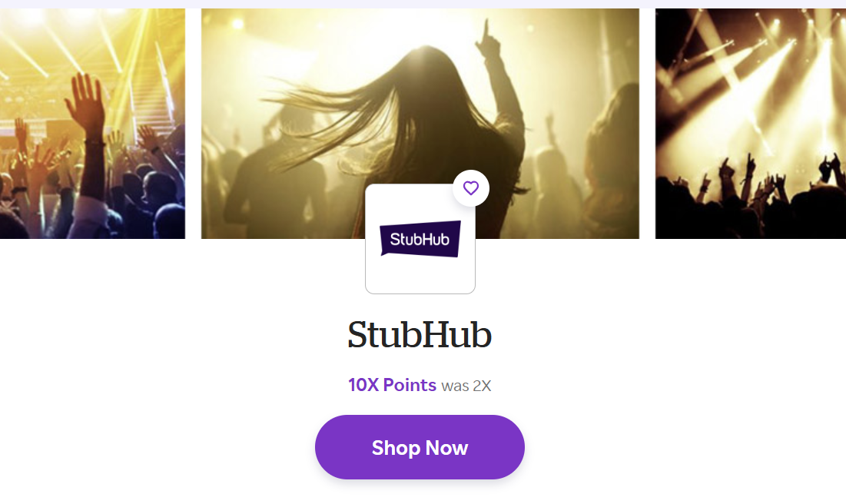Click the raised open hand in left photo
Screen dimensions: 846x504
point(85,98)
